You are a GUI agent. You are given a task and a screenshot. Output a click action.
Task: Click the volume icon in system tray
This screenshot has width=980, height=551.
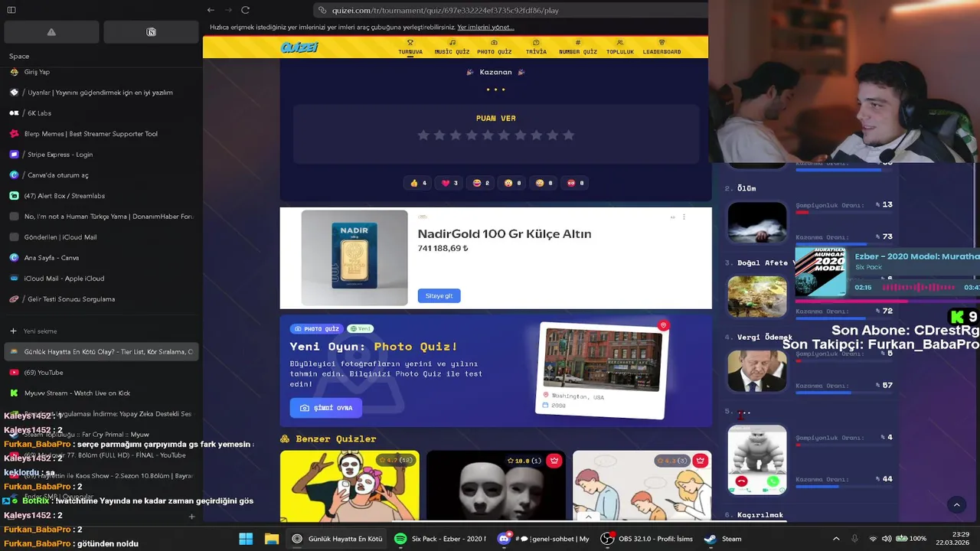point(886,539)
